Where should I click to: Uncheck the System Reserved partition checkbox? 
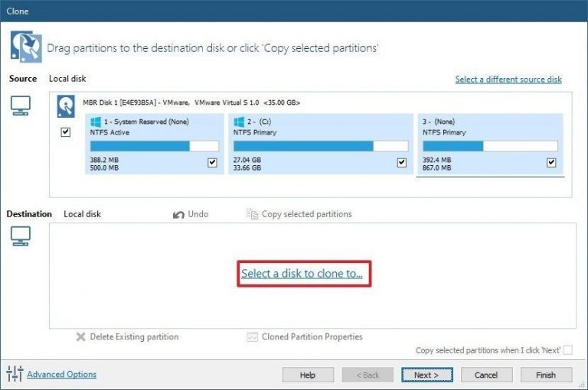point(212,162)
